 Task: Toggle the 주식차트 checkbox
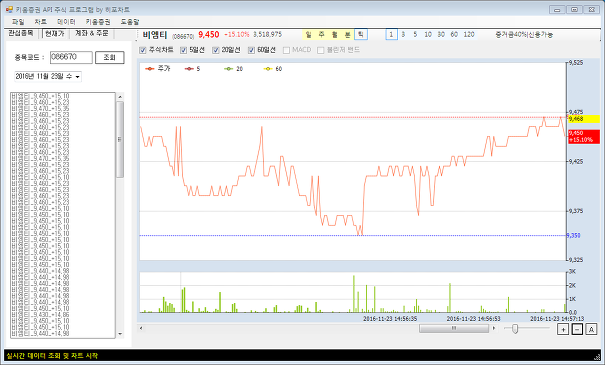pos(142,50)
